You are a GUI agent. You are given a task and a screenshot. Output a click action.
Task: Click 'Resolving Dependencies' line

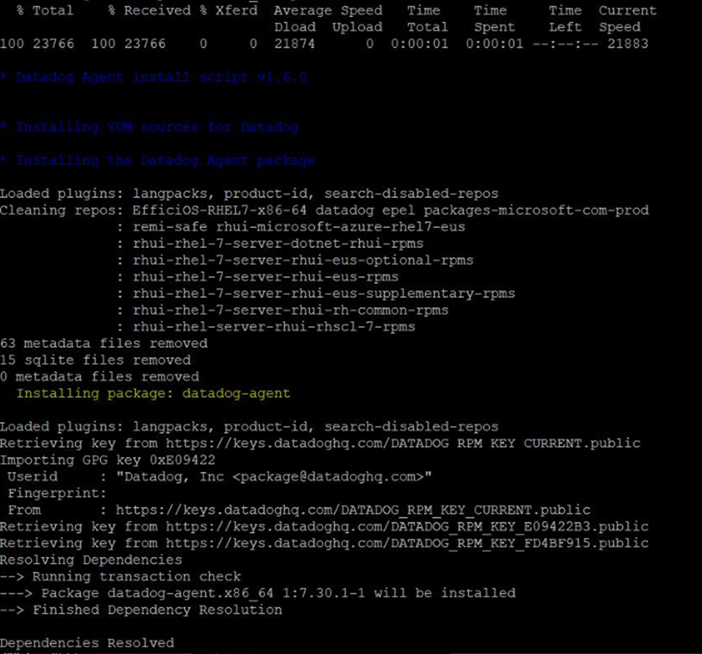click(91, 560)
